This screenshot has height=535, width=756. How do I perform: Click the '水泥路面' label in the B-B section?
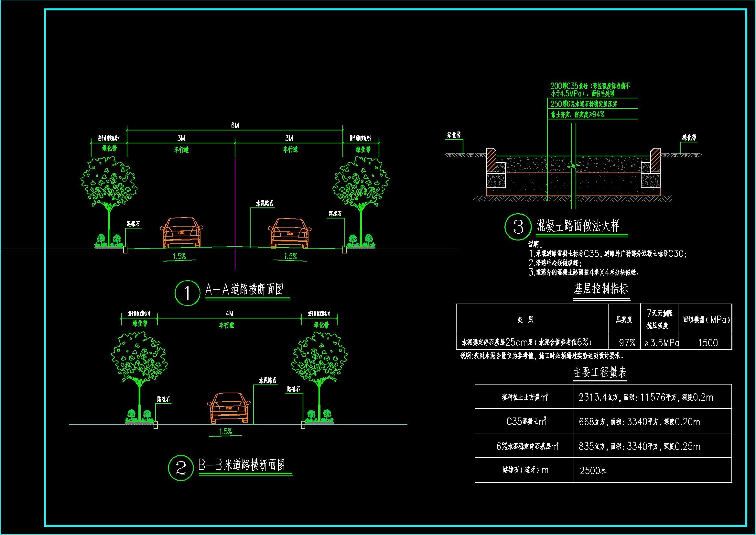click(x=267, y=380)
